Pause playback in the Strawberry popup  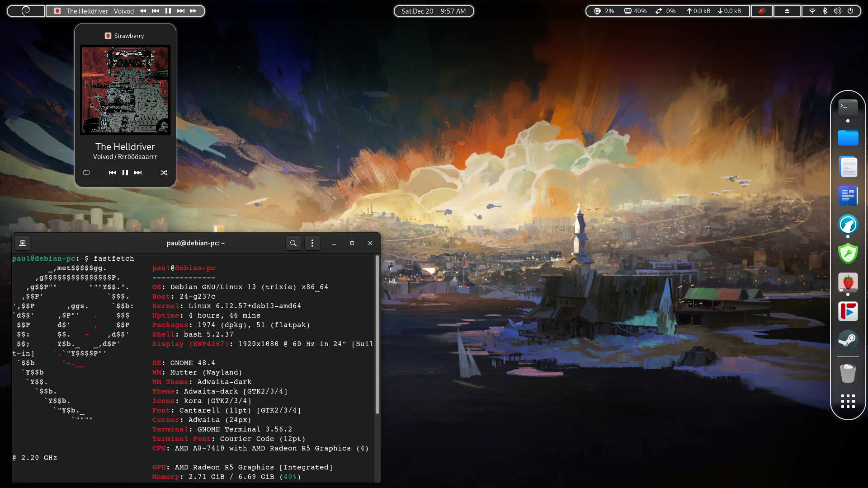[125, 173]
